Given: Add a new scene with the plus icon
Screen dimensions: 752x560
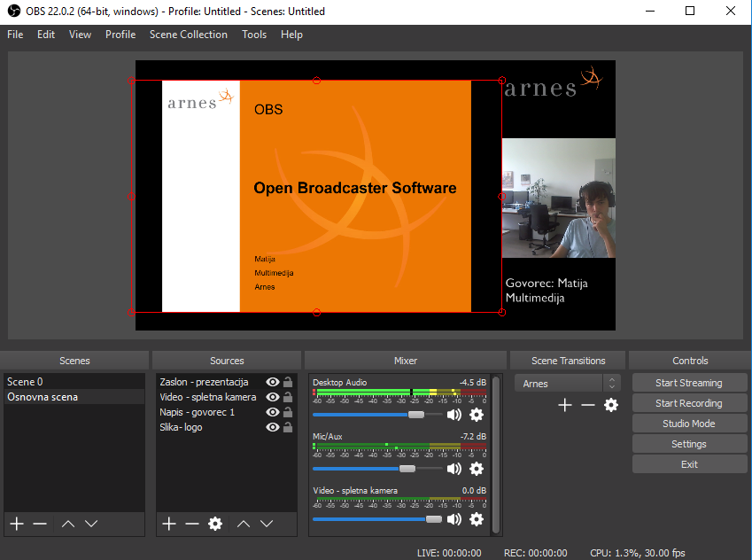Looking at the screenshot, I should click(17, 524).
